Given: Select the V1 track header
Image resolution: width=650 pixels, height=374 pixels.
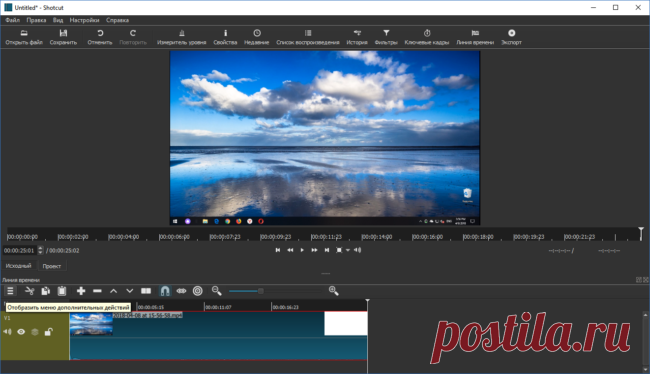Looking at the screenshot, I should (35, 336).
